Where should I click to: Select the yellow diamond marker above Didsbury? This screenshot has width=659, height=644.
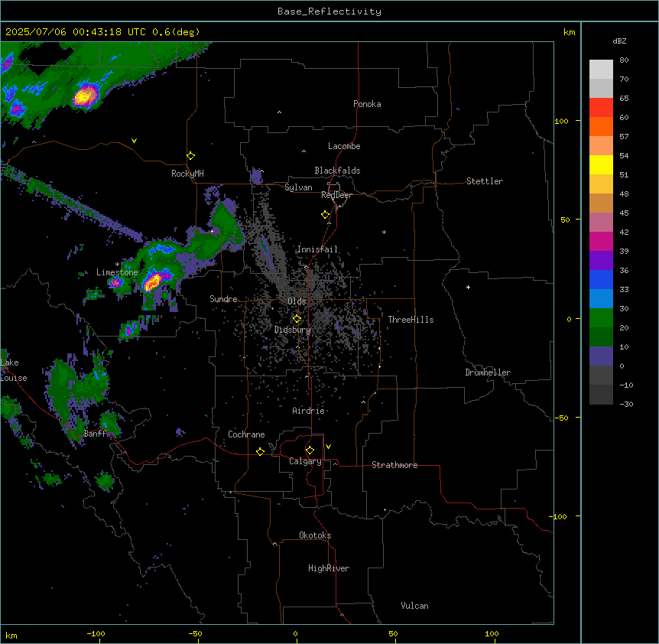[297, 319]
